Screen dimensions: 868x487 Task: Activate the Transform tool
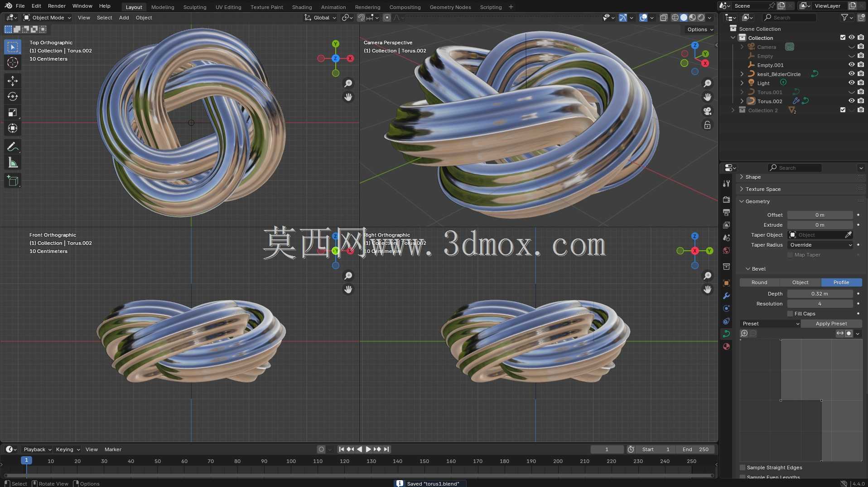click(x=13, y=129)
